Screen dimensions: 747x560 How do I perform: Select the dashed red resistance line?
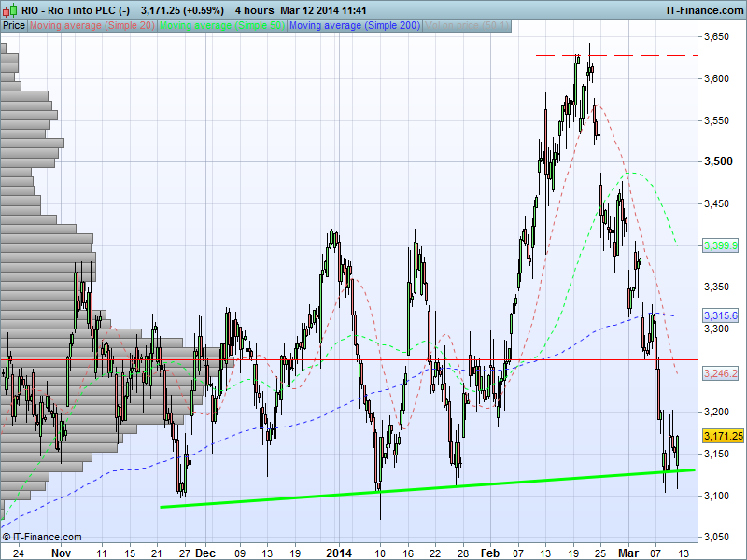click(x=617, y=56)
